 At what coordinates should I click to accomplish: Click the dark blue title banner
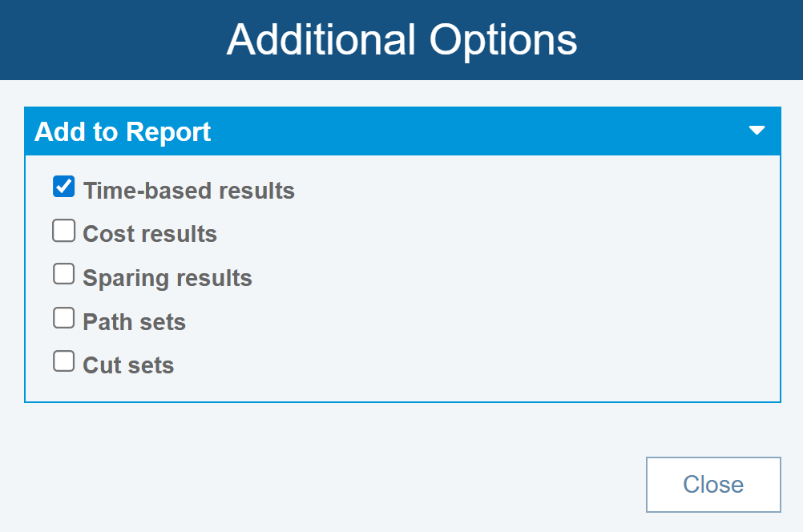(681, 40)
